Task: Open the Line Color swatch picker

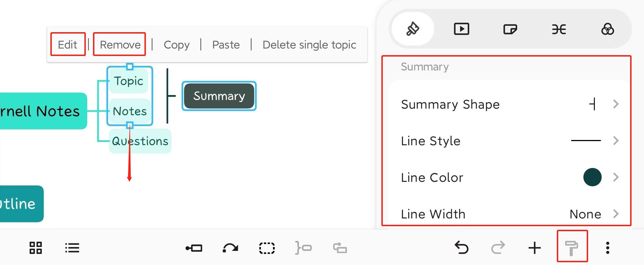Action: click(x=592, y=177)
